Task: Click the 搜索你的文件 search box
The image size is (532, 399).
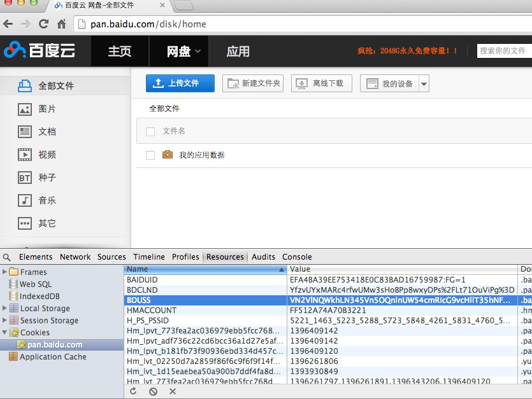Action: pyautogui.click(x=504, y=51)
